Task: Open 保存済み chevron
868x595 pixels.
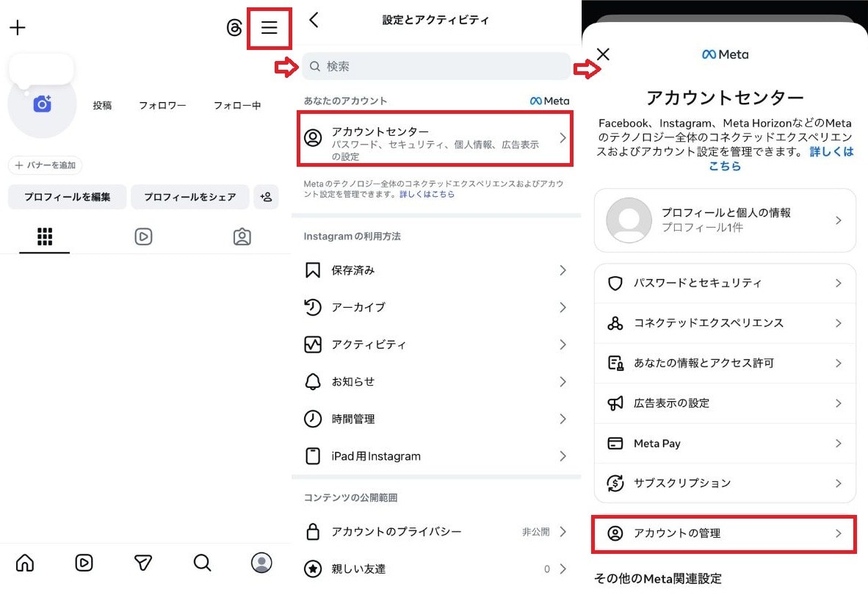Action: [563, 270]
